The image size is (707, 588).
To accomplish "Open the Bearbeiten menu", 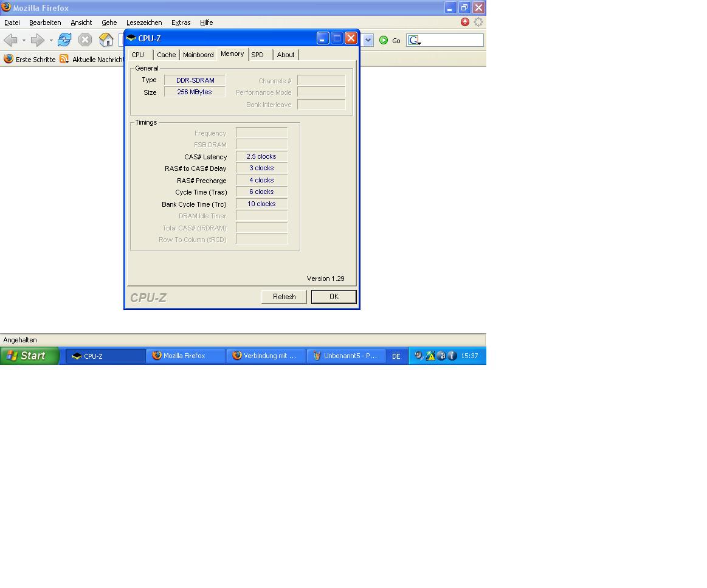I will (45, 22).
